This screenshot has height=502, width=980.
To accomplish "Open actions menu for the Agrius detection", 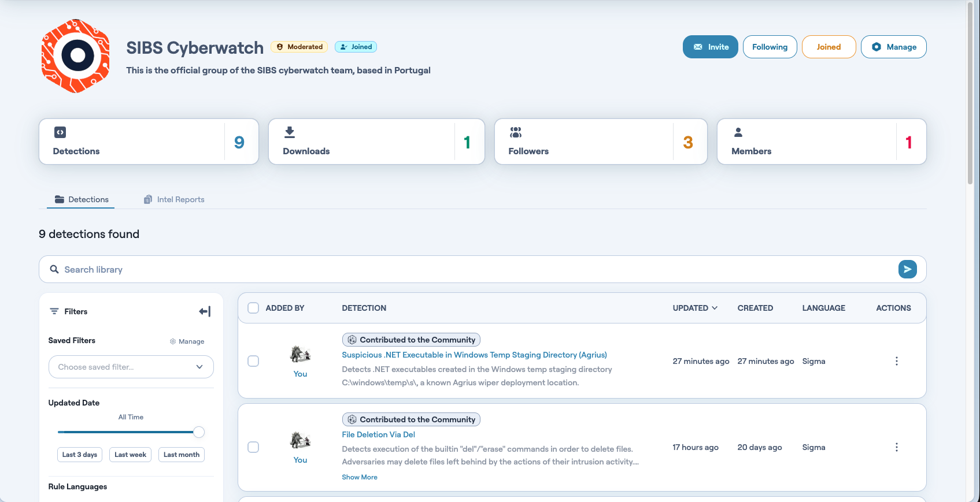I will click(x=897, y=361).
